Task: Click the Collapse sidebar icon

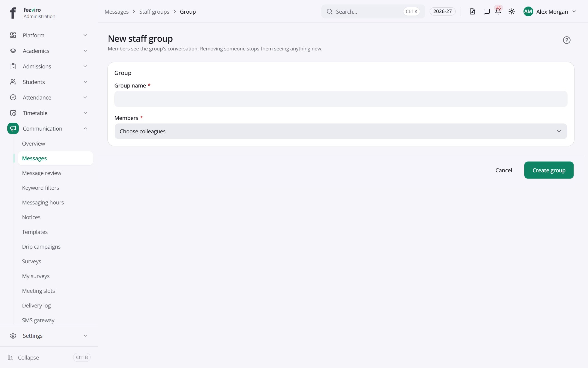Action: (x=11, y=357)
